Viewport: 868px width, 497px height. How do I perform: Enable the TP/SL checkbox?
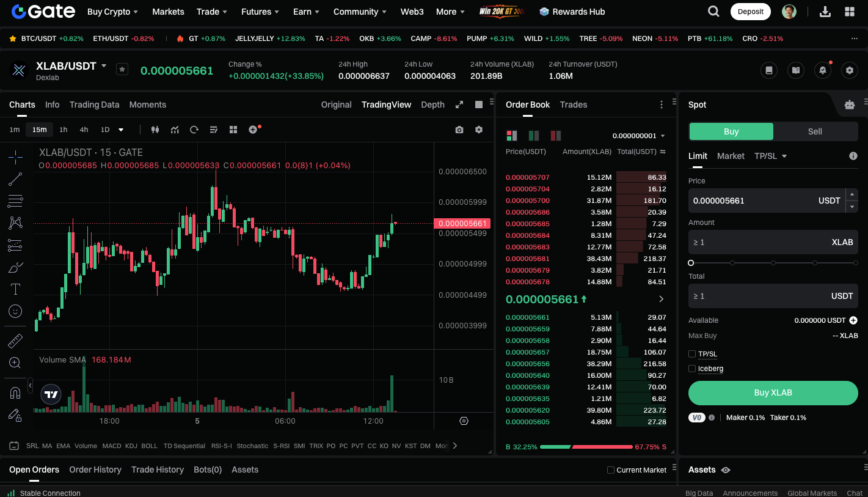(x=692, y=354)
